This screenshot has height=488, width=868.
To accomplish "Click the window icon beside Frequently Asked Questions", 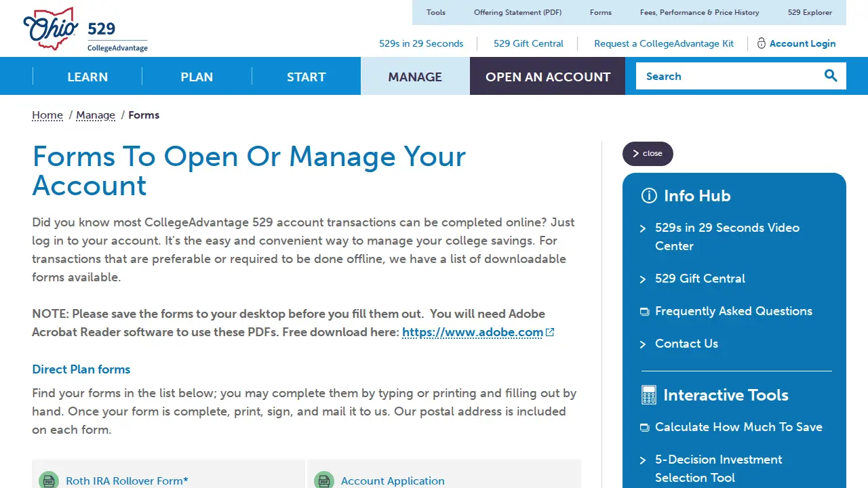I will click(644, 312).
